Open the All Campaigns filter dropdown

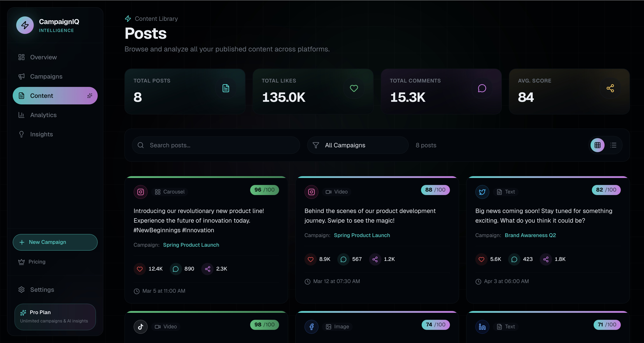coord(358,145)
